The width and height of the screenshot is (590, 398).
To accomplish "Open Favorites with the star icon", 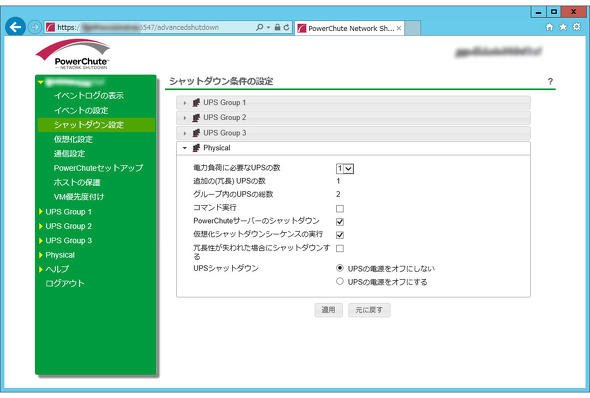I will [x=563, y=27].
